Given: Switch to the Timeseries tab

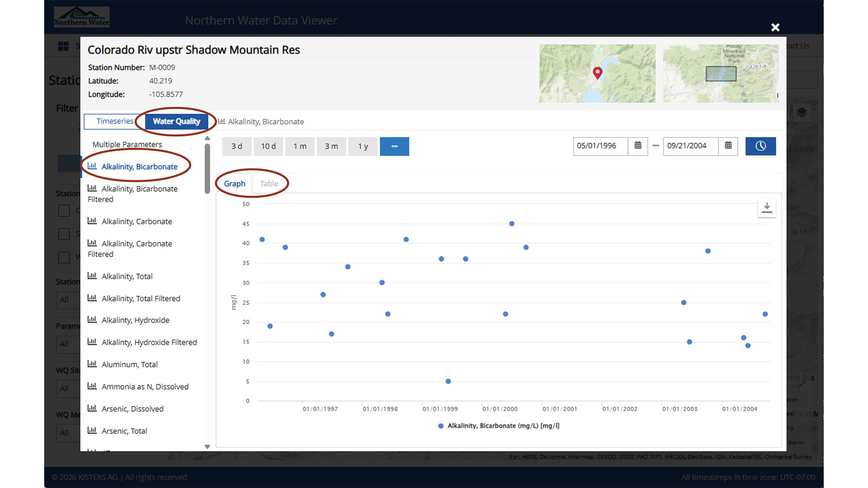Looking at the screenshot, I should click(115, 121).
